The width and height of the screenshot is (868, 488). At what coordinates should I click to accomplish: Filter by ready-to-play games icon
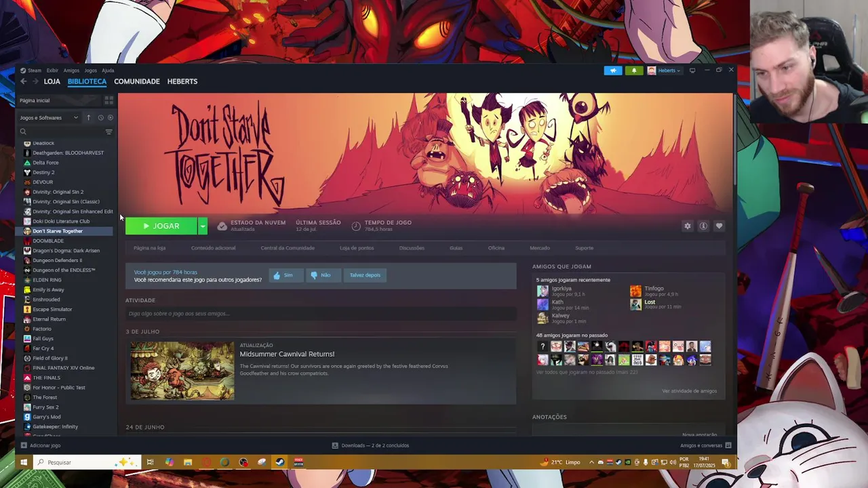point(111,117)
